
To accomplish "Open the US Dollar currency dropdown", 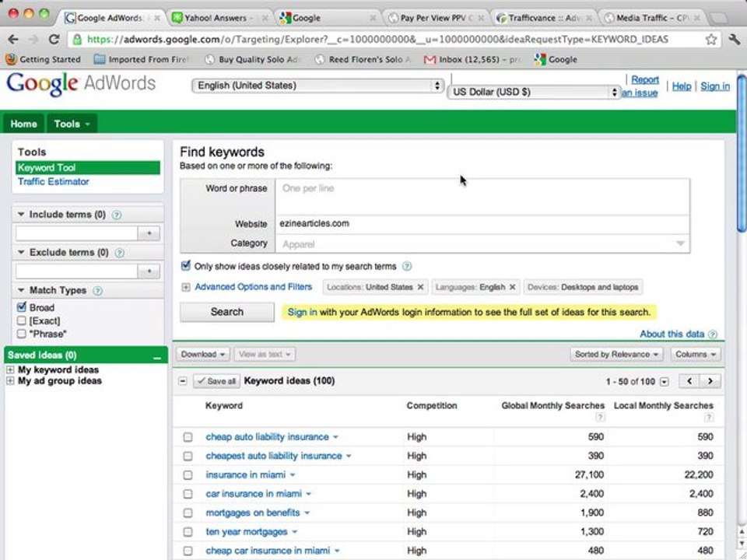I will coord(534,92).
